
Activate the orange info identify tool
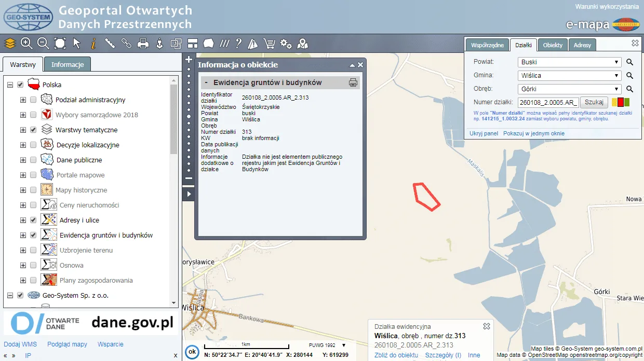pos(93,44)
